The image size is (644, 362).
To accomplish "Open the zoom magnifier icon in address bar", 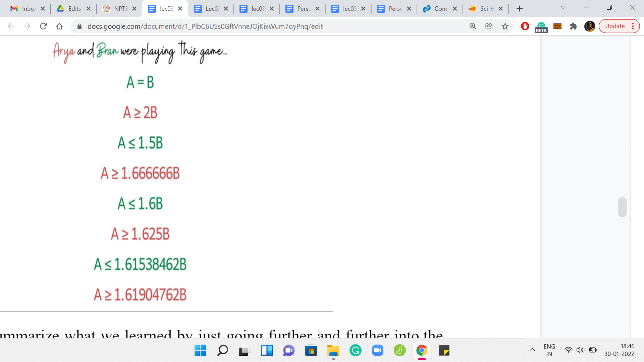I will [473, 26].
